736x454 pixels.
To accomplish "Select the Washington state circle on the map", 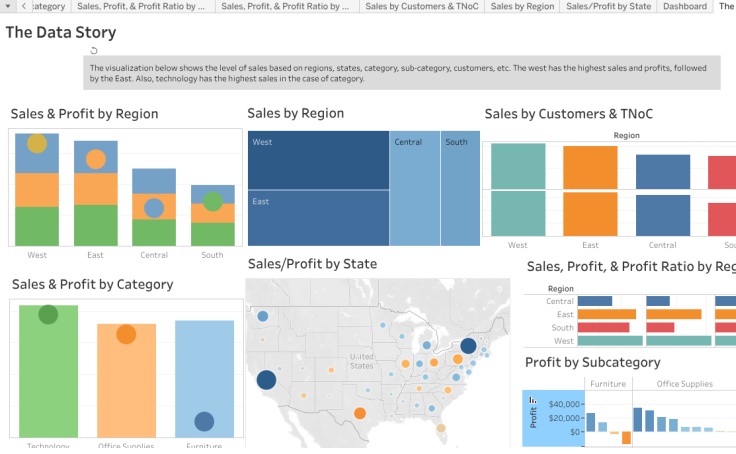I will (263, 316).
